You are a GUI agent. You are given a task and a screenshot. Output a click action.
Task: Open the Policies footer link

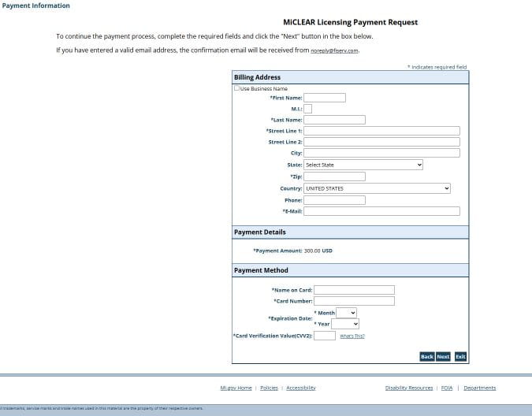(x=269, y=388)
